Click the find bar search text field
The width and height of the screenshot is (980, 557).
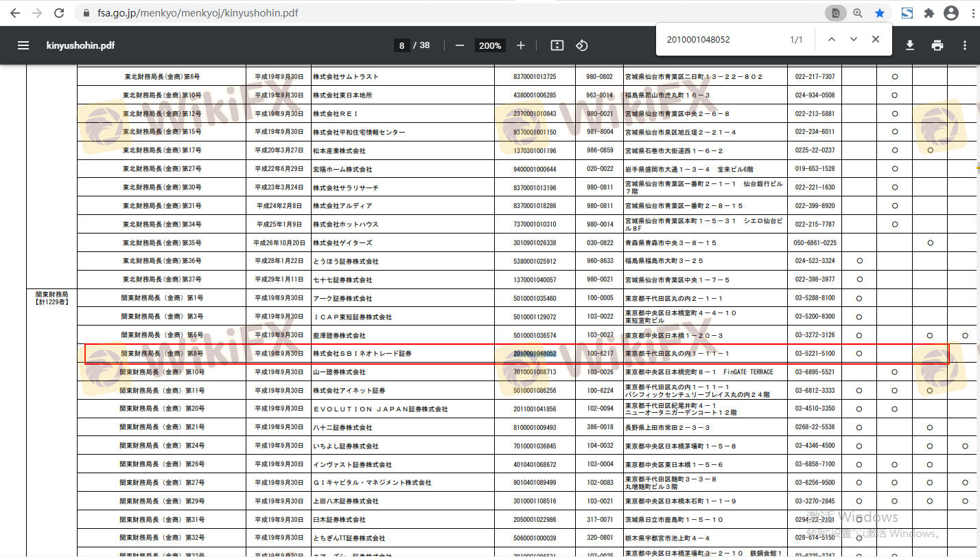coord(721,40)
